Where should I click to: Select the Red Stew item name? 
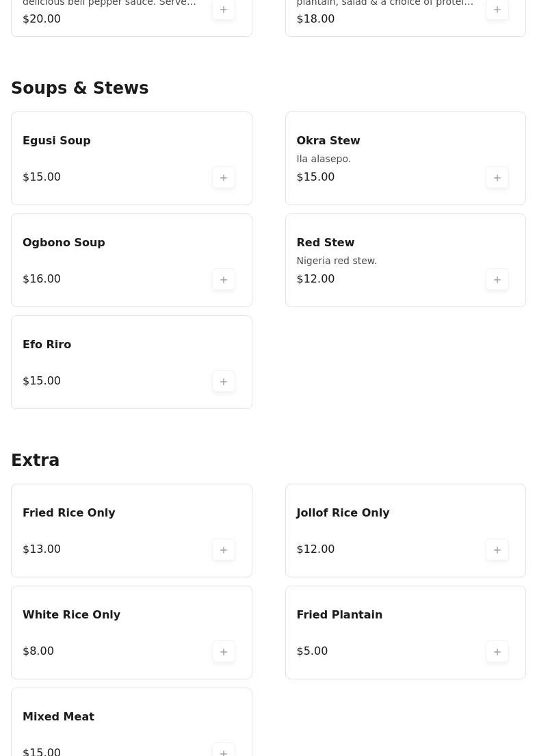tap(326, 242)
